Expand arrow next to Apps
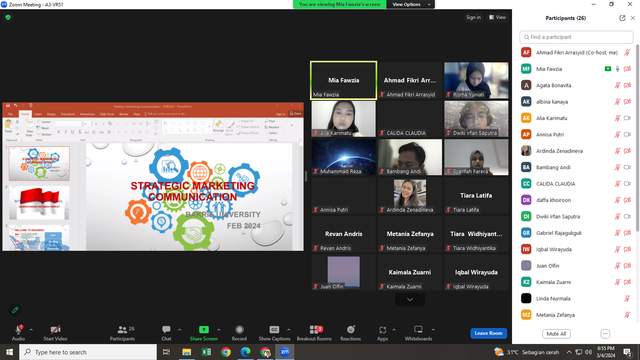 click(x=394, y=330)
